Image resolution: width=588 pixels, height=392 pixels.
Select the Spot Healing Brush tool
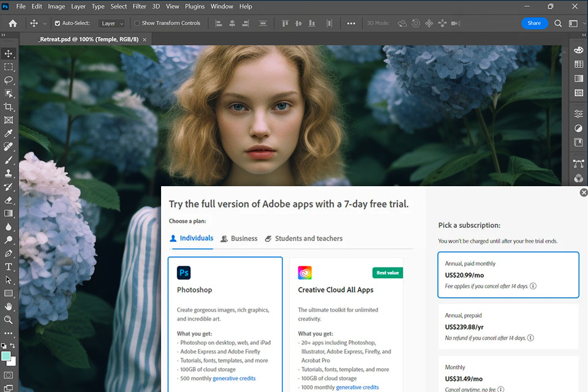click(x=8, y=146)
